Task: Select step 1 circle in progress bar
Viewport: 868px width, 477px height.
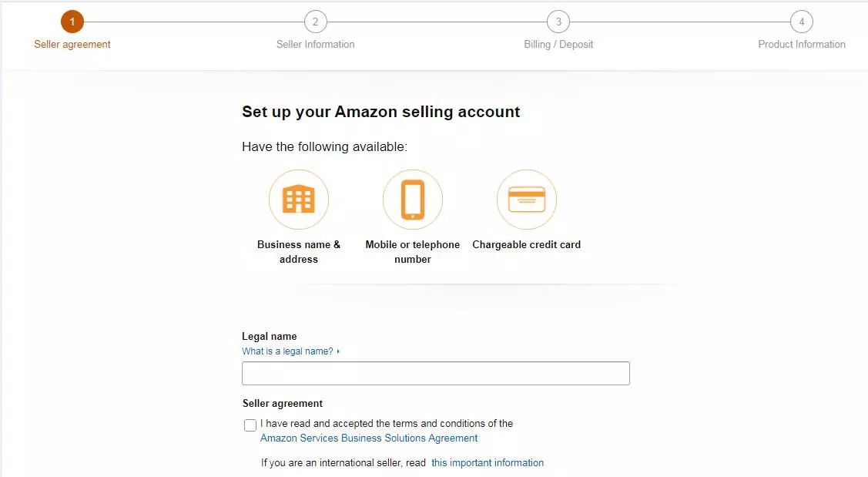Action: tap(72, 22)
